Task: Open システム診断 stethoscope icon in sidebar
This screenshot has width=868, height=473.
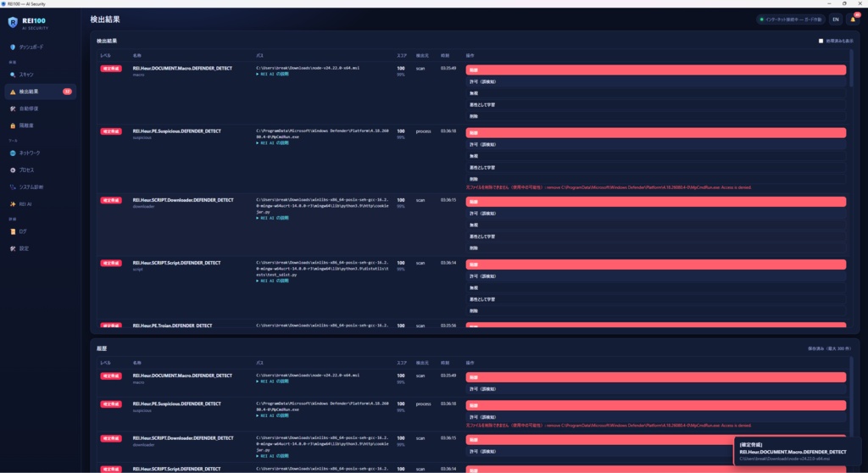Action: (x=13, y=187)
